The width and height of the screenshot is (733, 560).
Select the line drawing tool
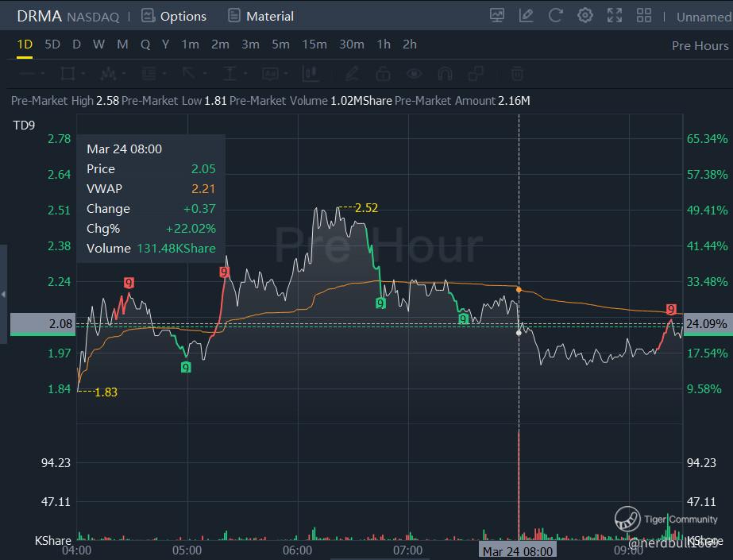[28, 74]
